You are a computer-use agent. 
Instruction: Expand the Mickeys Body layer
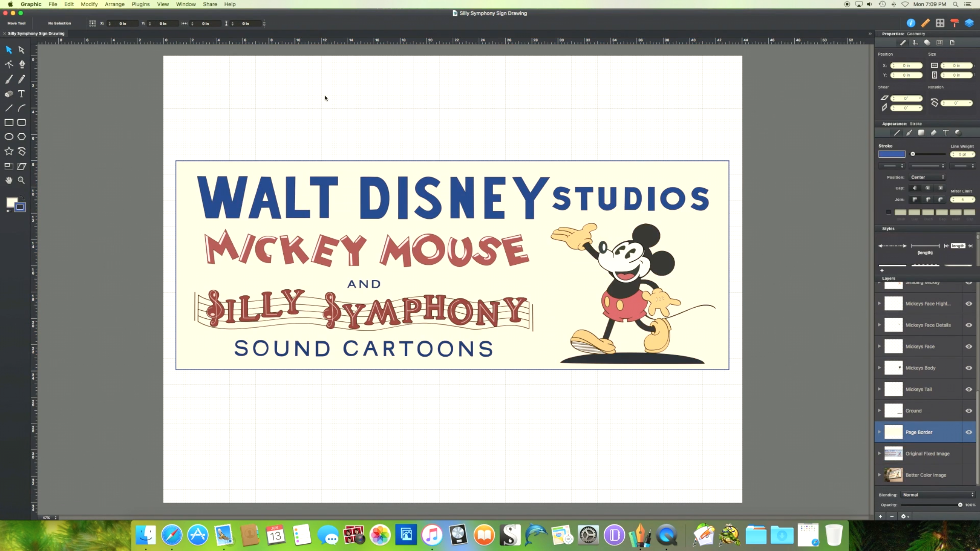[x=879, y=368]
